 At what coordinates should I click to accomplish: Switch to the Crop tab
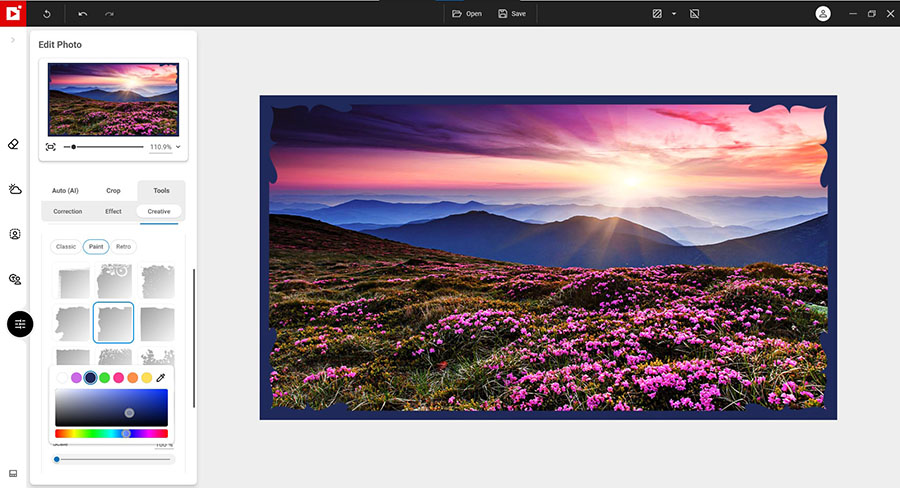[113, 190]
